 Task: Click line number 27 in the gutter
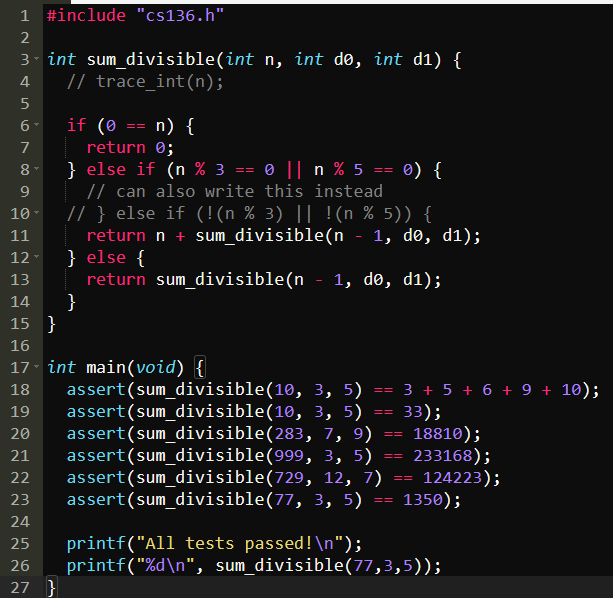pyautogui.click(x=19, y=587)
